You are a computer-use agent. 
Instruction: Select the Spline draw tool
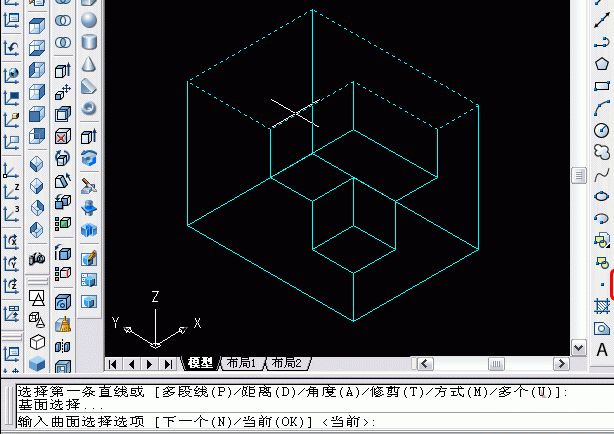[x=601, y=174]
